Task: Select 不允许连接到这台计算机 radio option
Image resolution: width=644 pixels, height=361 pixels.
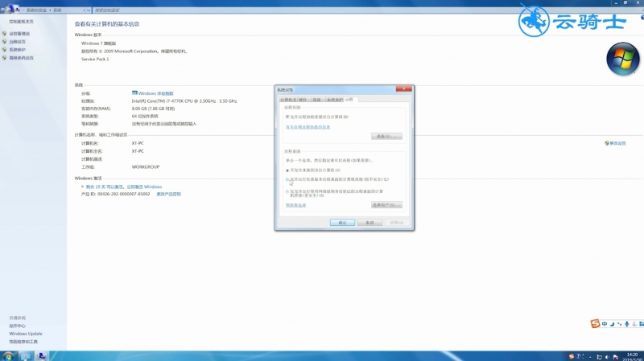Action: click(x=287, y=170)
